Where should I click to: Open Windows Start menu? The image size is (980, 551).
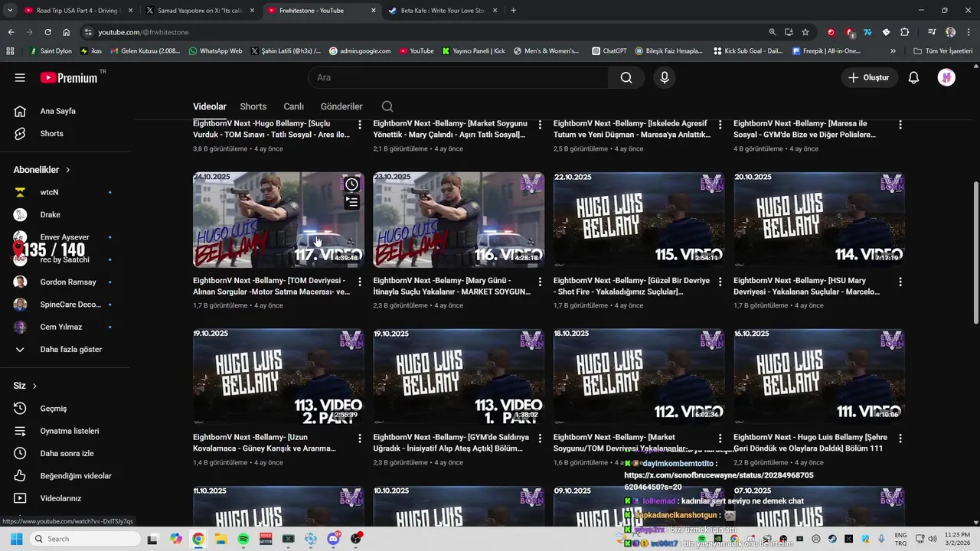point(16,539)
